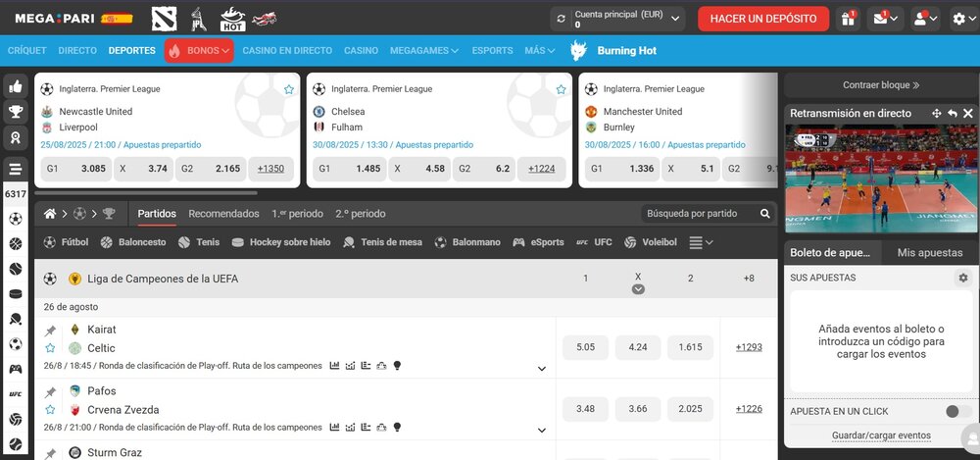Open +1293 more markets link
Image resolution: width=980 pixels, height=460 pixels.
[749, 347]
